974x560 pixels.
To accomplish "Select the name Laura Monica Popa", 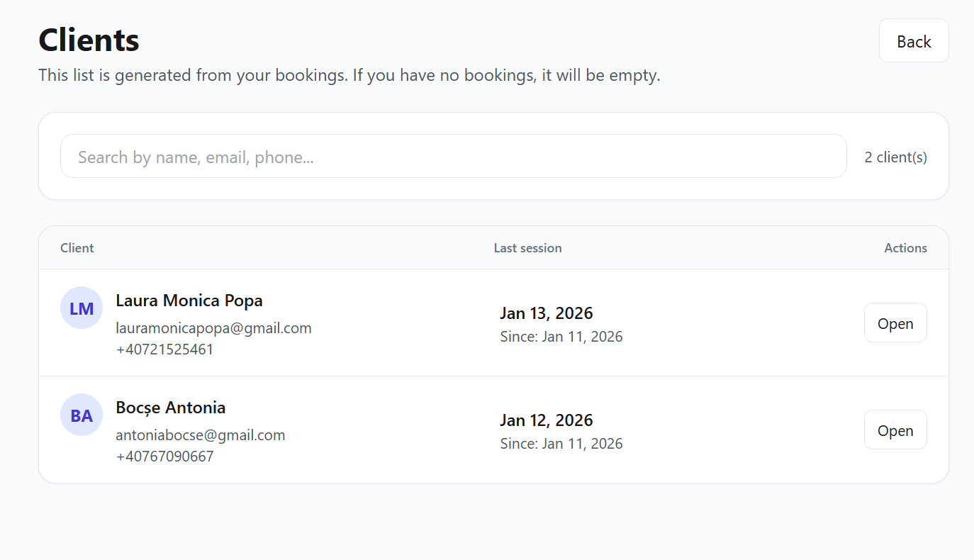I will coord(189,301).
